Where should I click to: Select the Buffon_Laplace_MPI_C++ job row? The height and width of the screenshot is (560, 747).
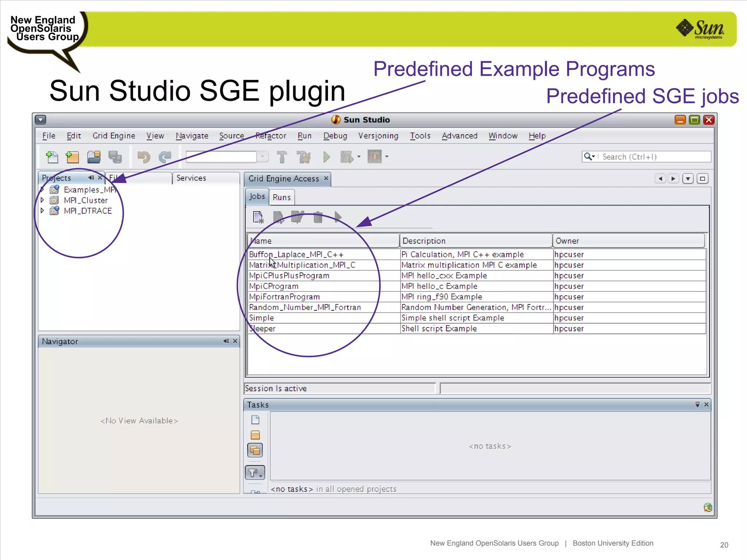(x=477, y=254)
